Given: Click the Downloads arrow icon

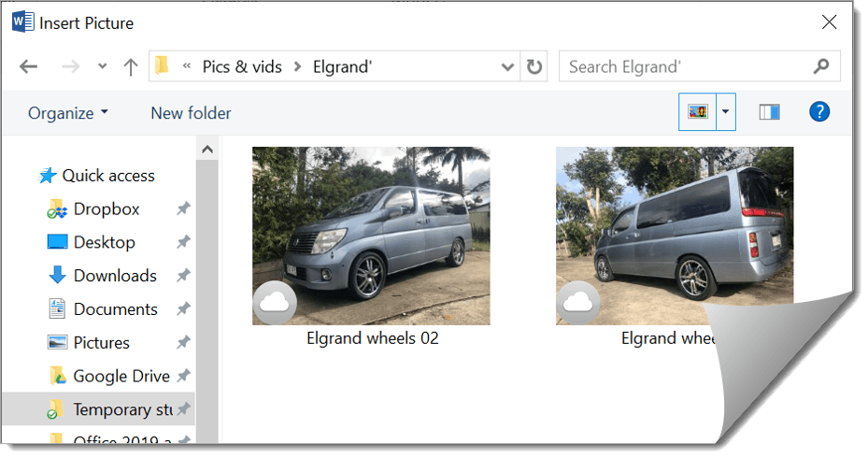Looking at the screenshot, I should [x=57, y=275].
